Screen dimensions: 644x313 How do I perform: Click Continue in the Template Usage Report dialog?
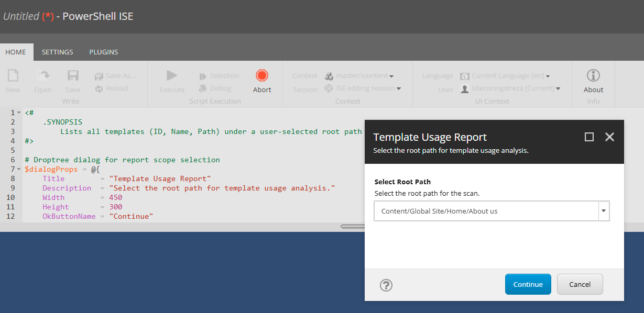pyautogui.click(x=528, y=284)
